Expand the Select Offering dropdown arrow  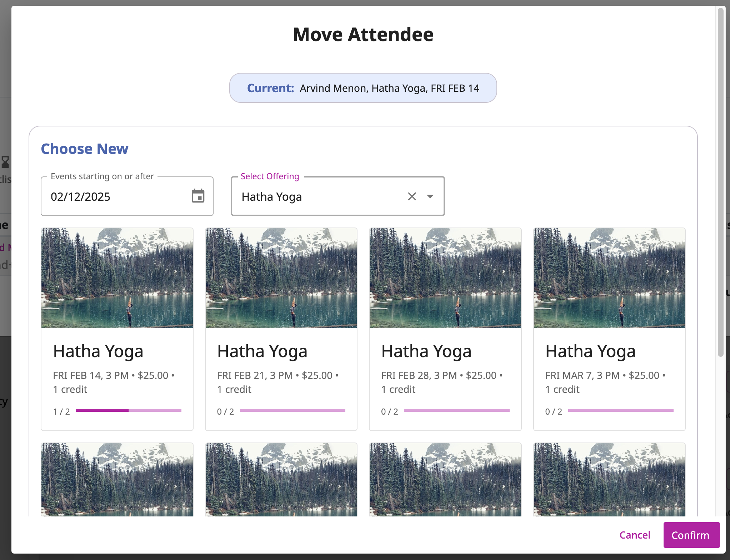(x=430, y=196)
